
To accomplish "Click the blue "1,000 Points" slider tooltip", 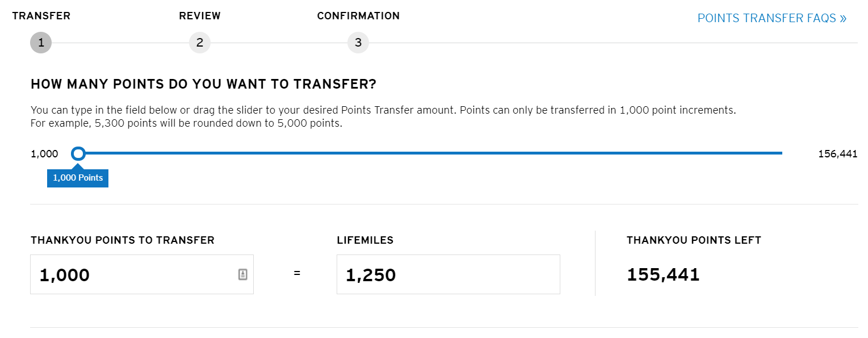I will (x=78, y=178).
